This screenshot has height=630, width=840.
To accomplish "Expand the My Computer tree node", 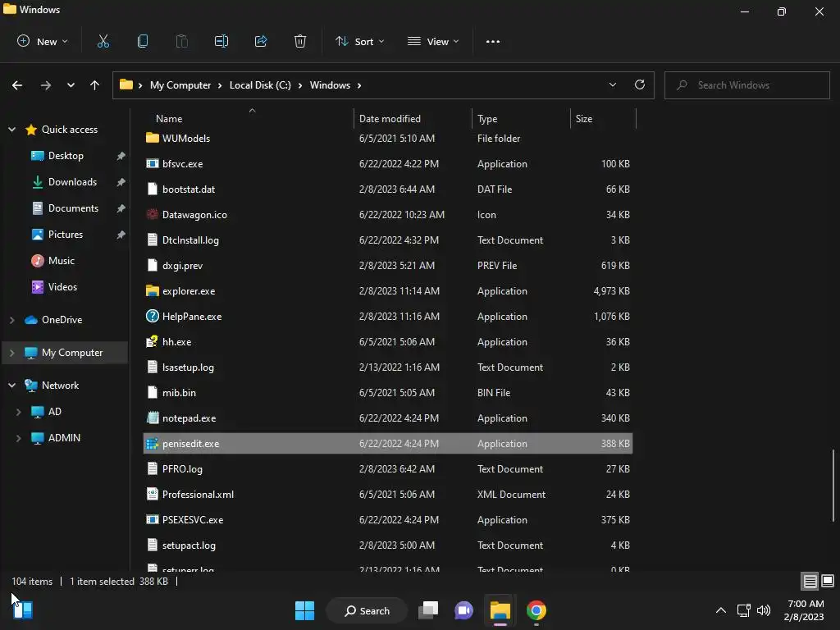I will (11, 353).
